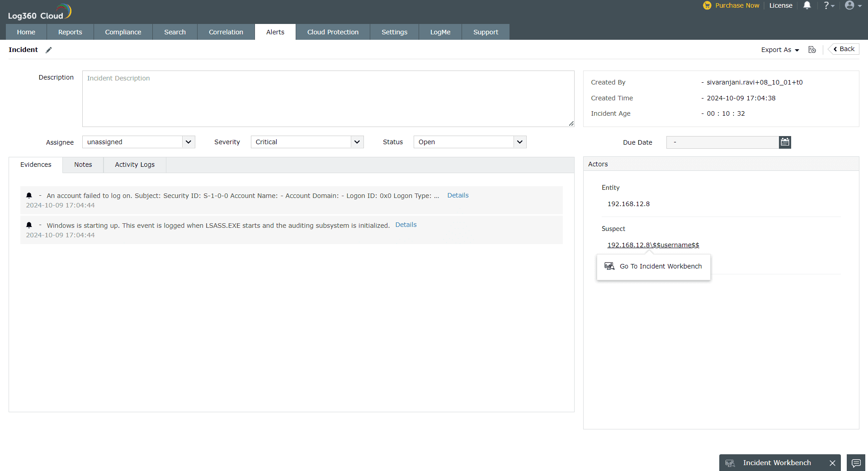Open the Assignee dropdown

[138, 142]
